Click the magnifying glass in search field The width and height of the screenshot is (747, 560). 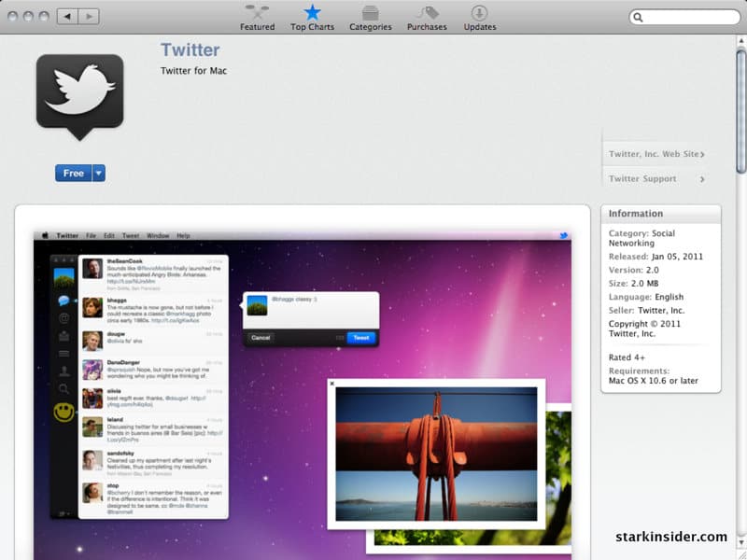pos(640,18)
